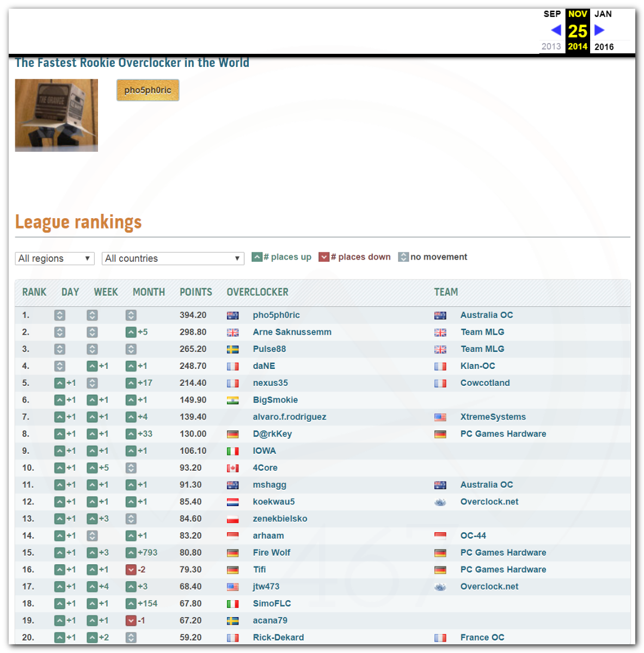
Task: Open France OC team page
Action: click(x=482, y=637)
